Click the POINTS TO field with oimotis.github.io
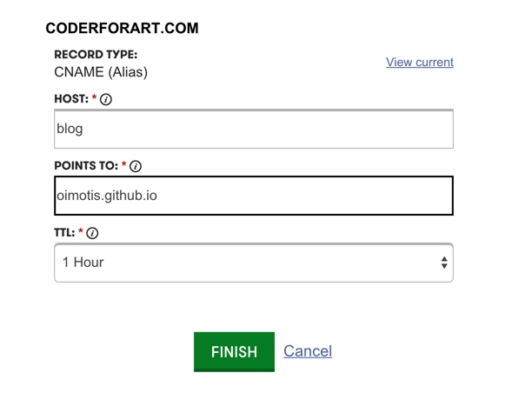532x393 pixels. (x=253, y=196)
